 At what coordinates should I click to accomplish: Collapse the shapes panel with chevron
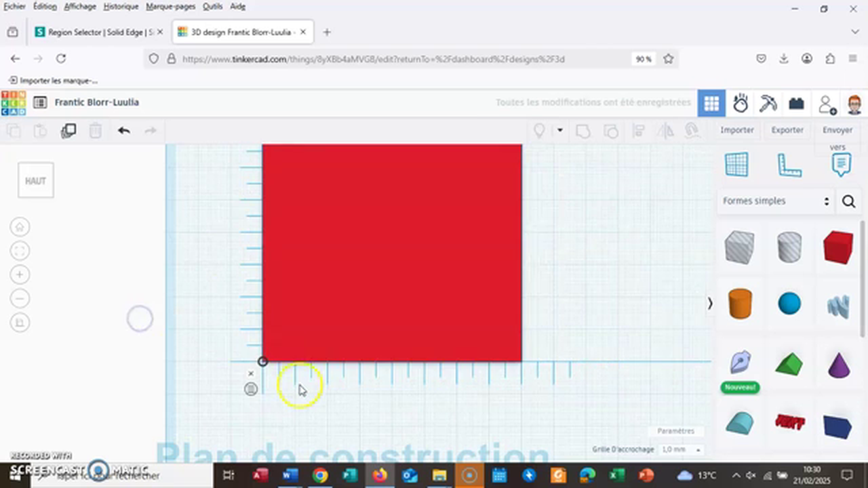[710, 304]
